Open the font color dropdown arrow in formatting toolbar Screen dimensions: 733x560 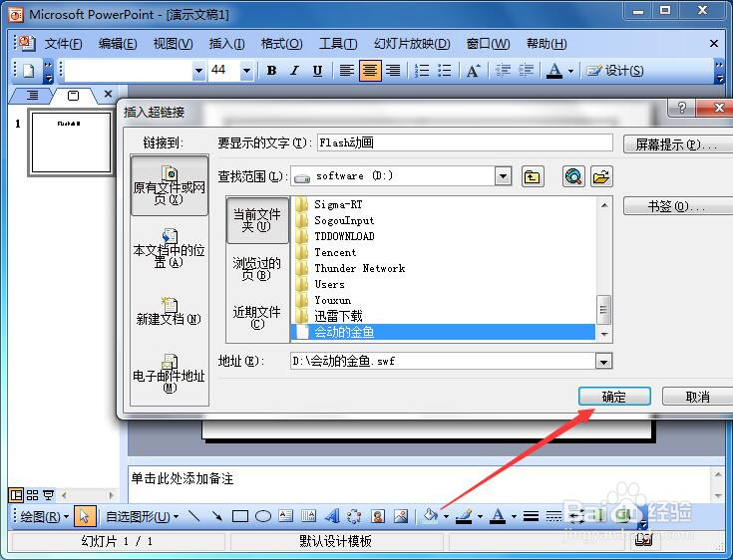pos(570,71)
